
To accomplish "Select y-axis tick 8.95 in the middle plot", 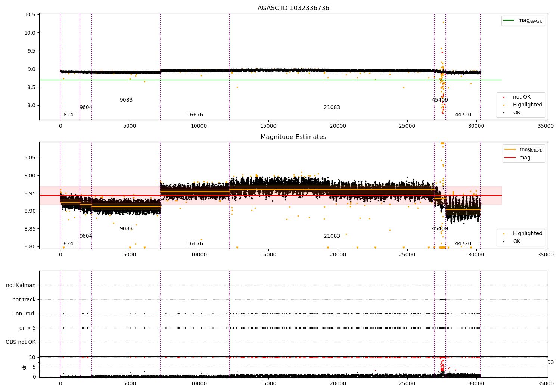I will coord(30,193).
